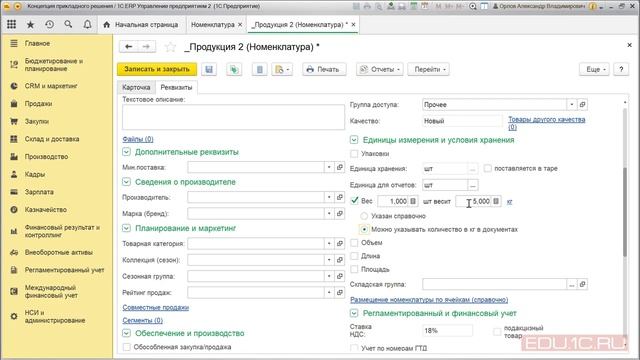Click the save diskette icon

coord(209,69)
